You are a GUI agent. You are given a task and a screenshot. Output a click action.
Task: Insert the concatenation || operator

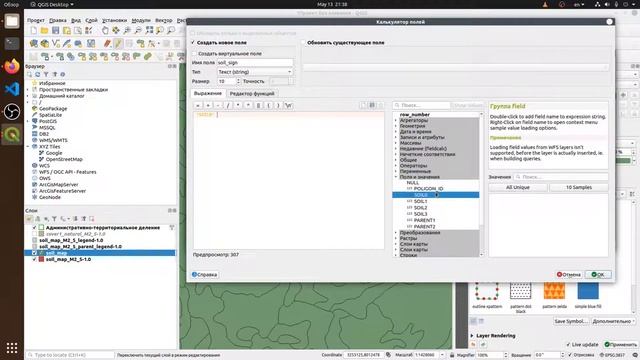coord(258,105)
